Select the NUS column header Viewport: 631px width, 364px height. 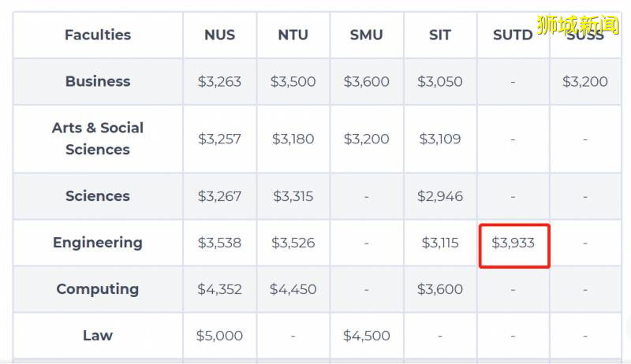tap(219, 35)
